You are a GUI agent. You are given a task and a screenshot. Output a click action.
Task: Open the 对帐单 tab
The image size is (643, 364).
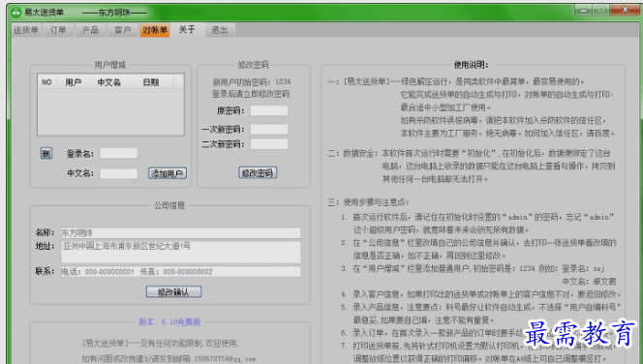(155, 30)
